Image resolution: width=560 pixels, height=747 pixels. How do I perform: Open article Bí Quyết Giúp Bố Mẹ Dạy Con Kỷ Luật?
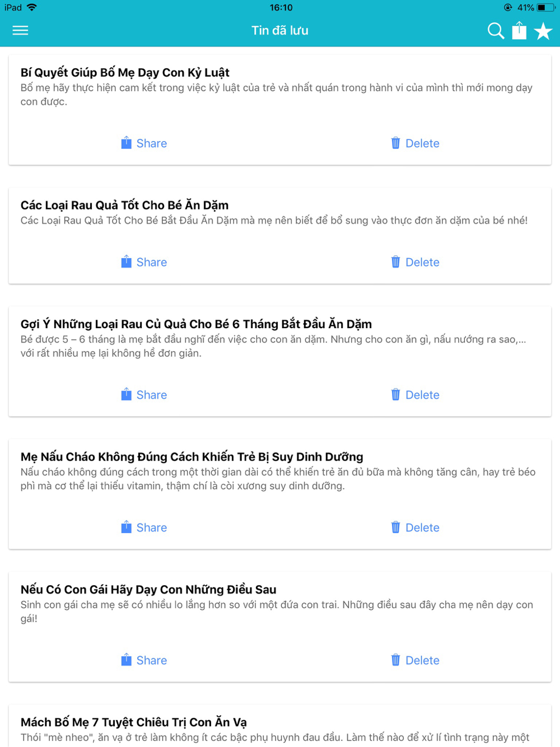pos(125,72)
